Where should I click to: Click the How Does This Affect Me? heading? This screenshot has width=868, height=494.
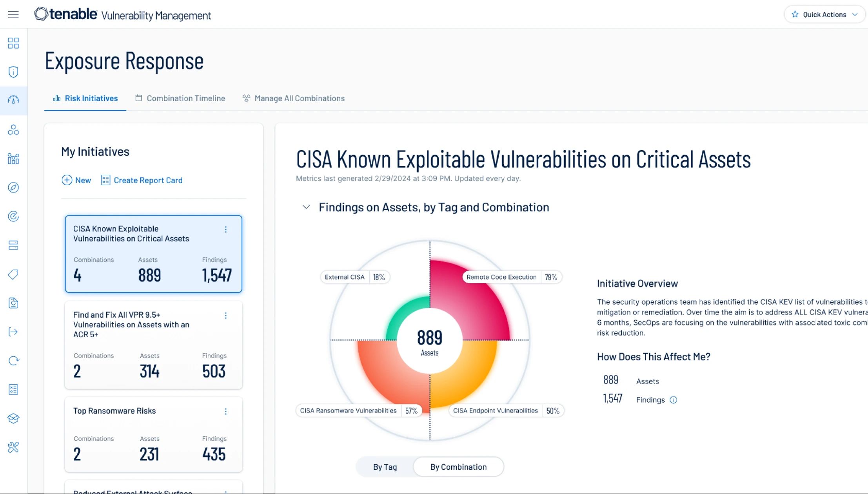(x=654, y=357)
